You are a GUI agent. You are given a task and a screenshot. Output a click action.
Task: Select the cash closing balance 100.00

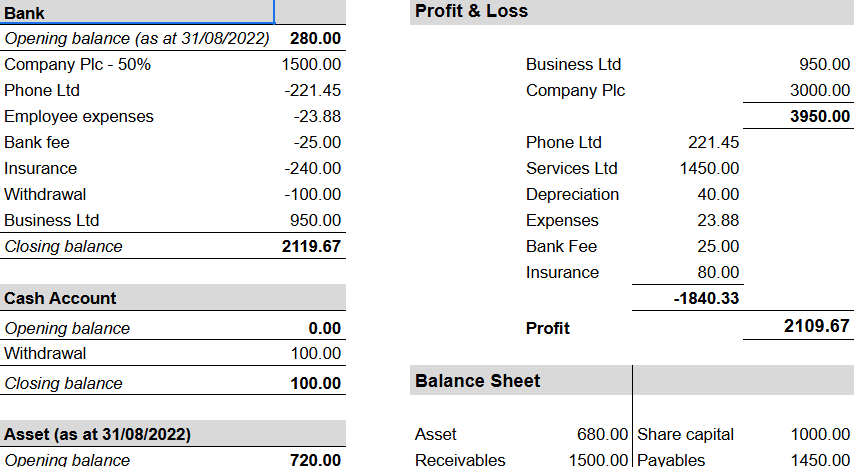coord(310,383)
